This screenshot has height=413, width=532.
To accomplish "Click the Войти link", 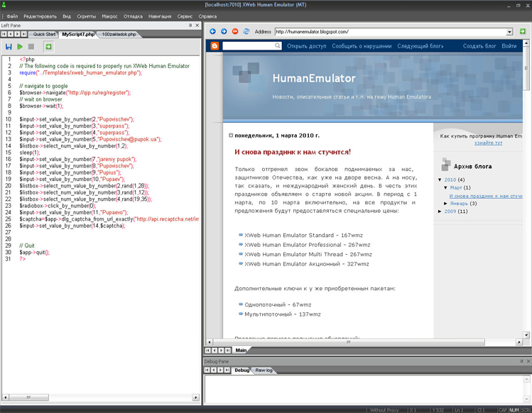I will point(509,46).
